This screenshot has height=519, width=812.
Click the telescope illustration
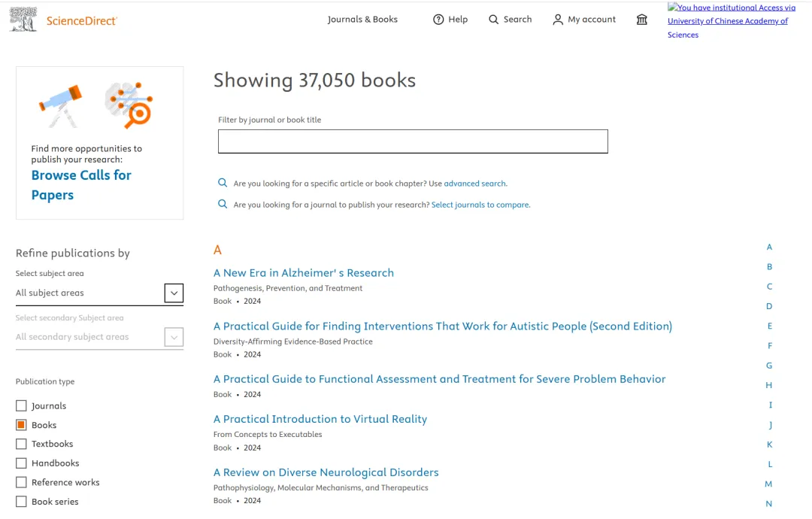point(61,105)
